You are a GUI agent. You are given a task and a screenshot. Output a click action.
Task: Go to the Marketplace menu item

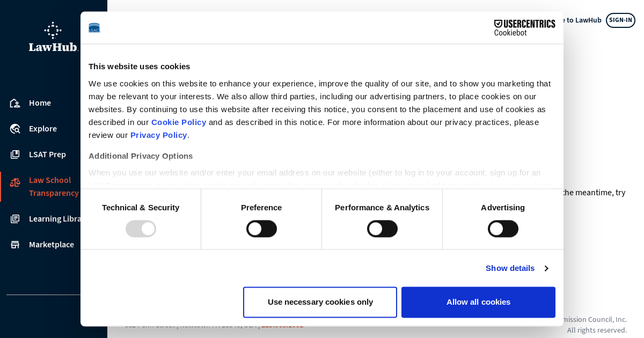point(52,245)
